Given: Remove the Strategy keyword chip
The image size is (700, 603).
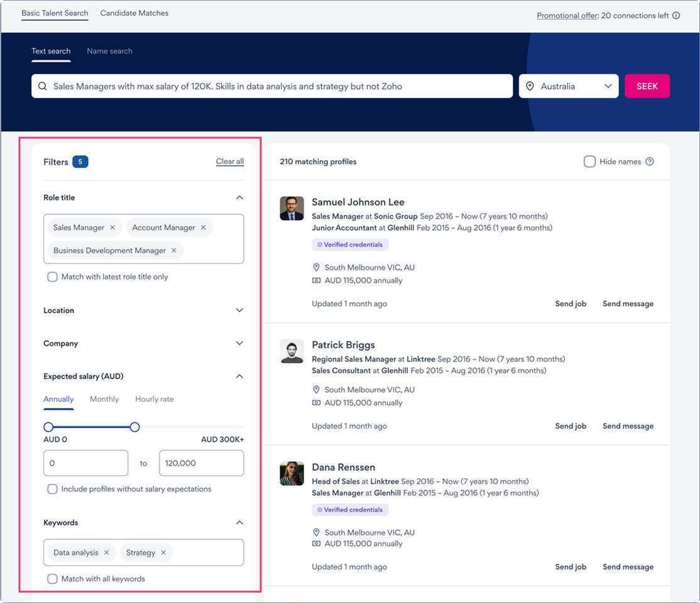Looking at the screenshot, I should point(163,553).
